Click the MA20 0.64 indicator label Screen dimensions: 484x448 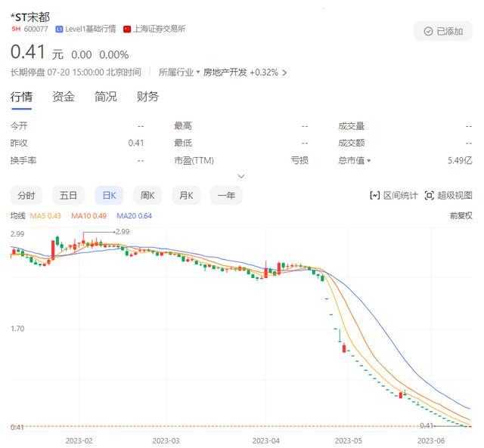pyautogui.click(x=135, y=216)
